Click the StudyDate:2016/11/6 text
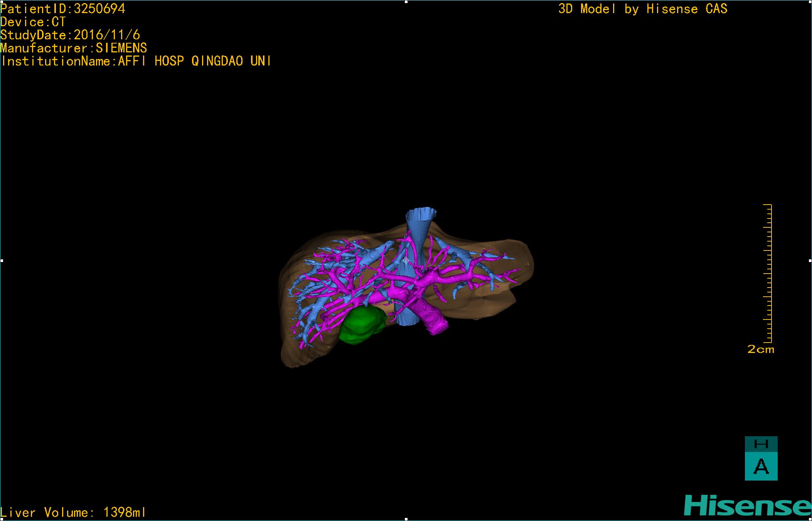Image resolution: width=812 pixels, height=521 pixels. [70, 35]
